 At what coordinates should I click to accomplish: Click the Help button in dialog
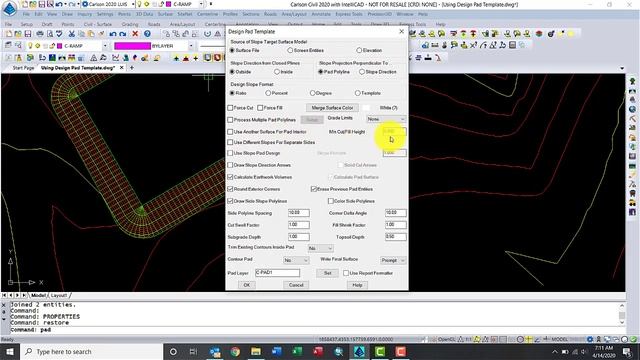[x=357, y=285]
